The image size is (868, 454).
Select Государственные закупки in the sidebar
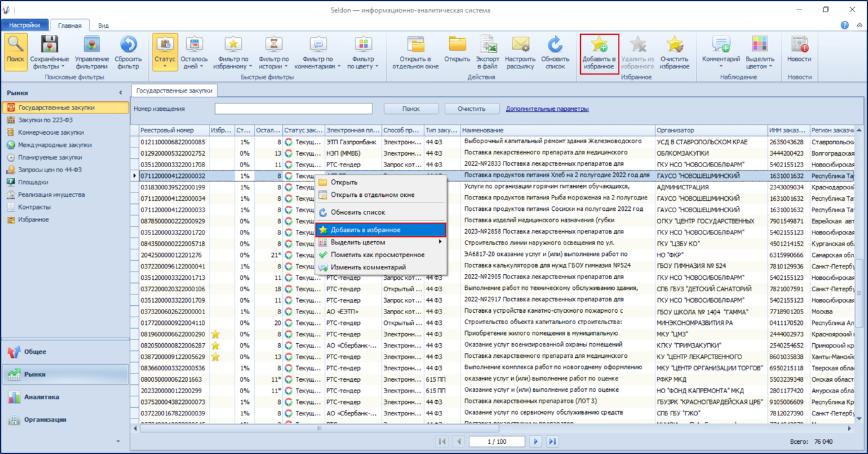point(65,108)
